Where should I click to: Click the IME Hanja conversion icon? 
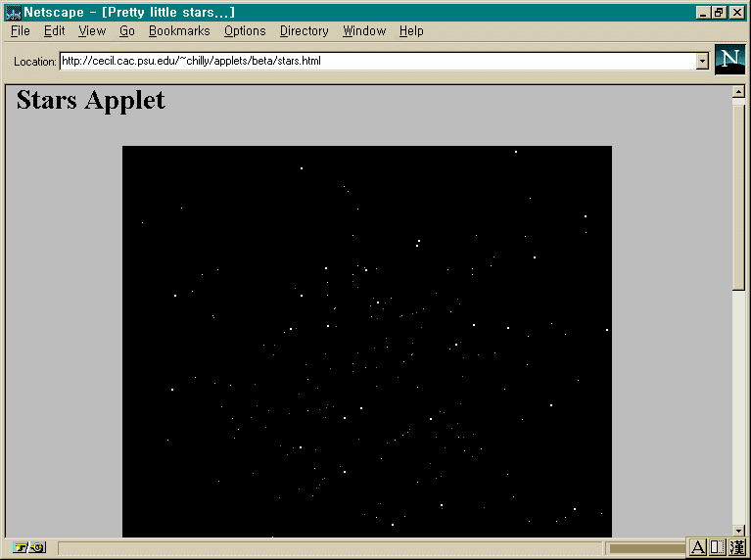[736, 546]
